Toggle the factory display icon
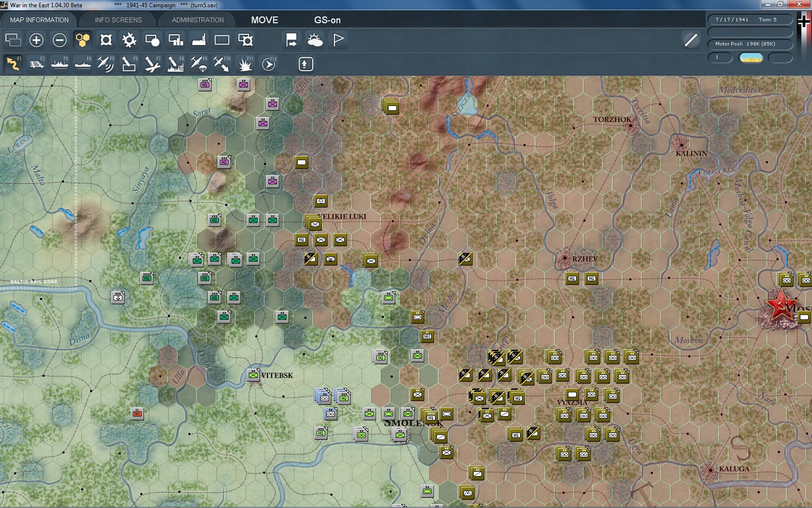The image size is (812, 508). click(199, 40)
